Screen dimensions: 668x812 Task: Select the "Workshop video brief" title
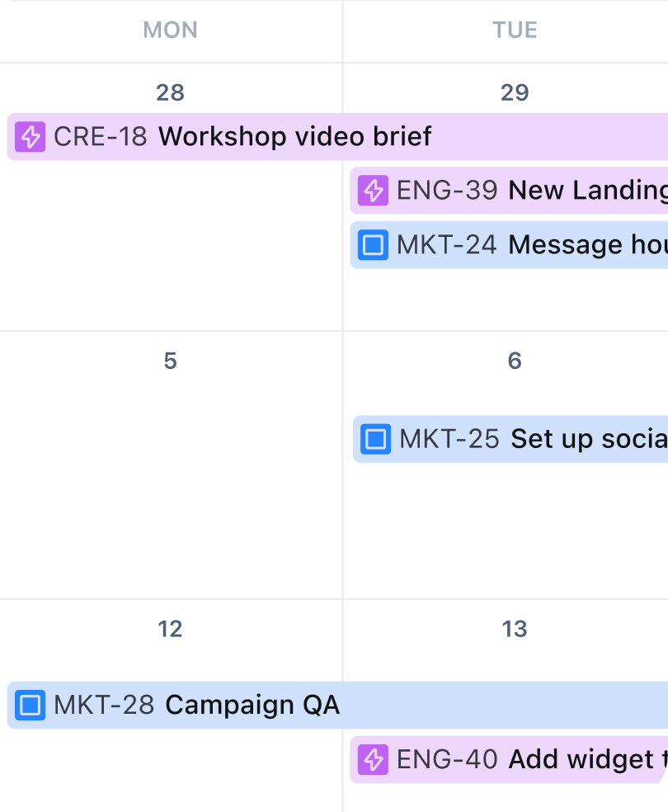(294, 136)
